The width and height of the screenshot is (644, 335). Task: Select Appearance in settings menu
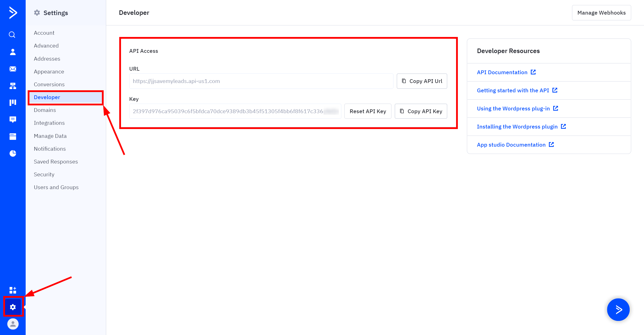[49, 72]
